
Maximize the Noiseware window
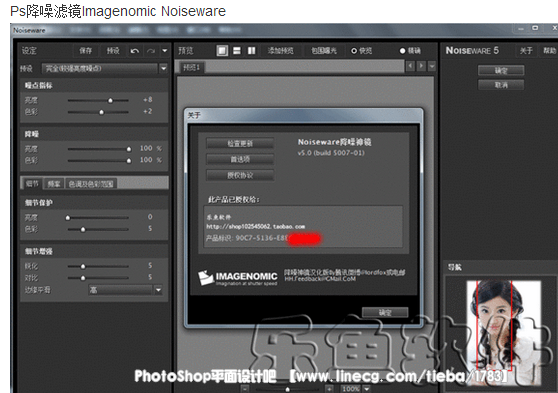(x=535, y=28)
